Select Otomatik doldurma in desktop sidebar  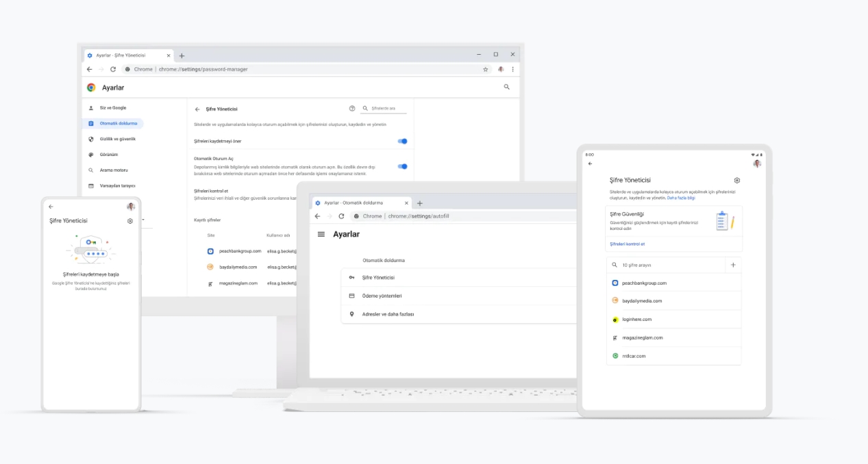113,124
